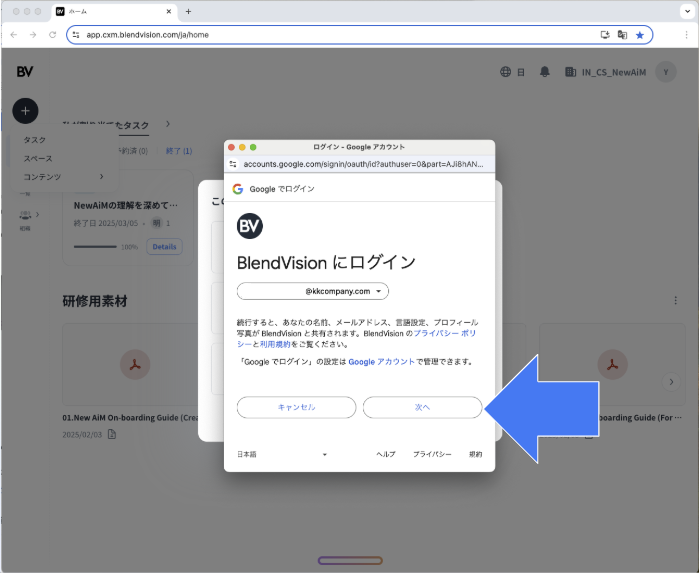
Task: Click the 100% progress bar on task card
Action: tap(95, 247)
